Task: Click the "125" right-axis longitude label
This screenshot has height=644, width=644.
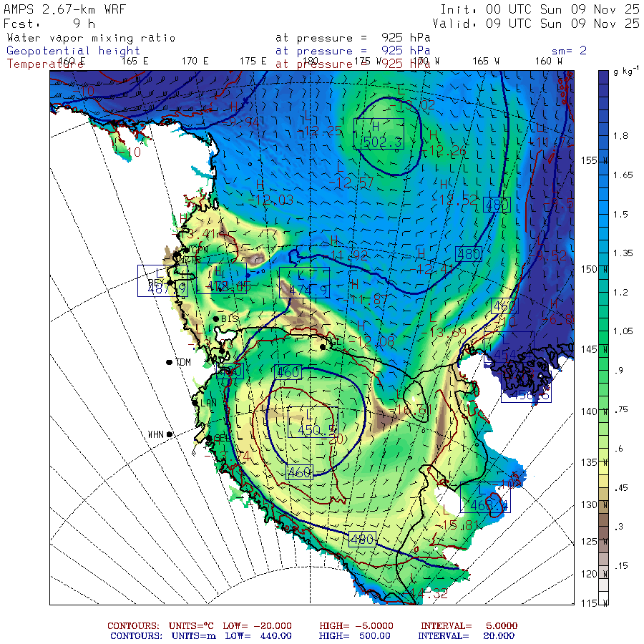Action: click(x=589, y=542)
